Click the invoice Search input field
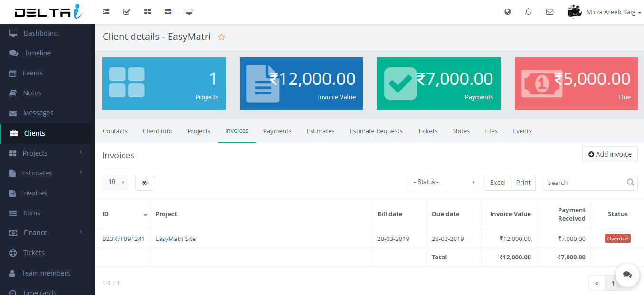This screenshot has height=295, width=644. (x=585, y=183)
